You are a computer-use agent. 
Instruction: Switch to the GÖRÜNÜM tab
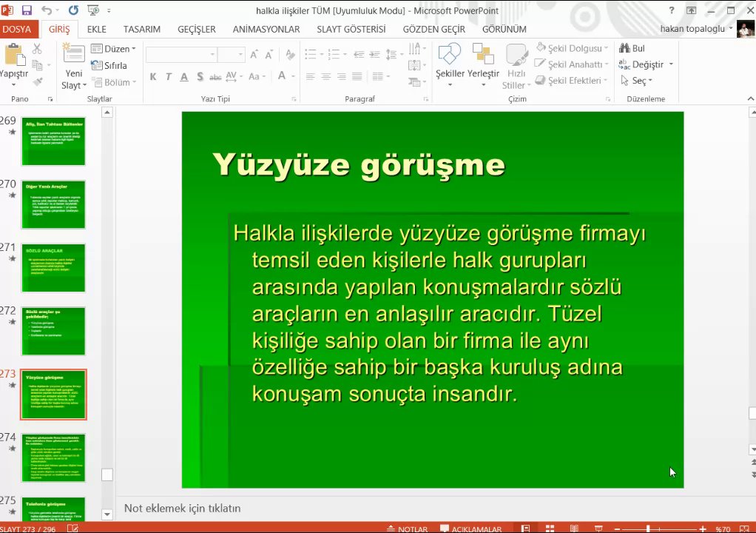coord(504,30)
